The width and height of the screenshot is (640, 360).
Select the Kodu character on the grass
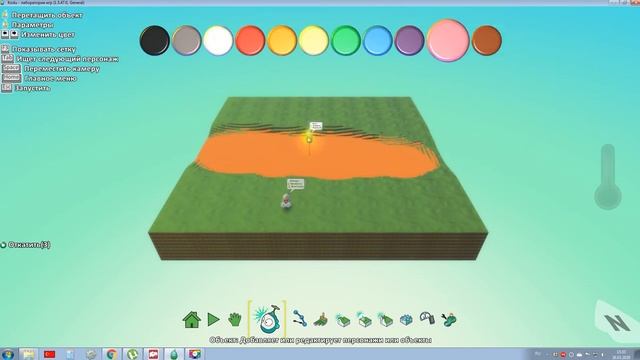286,201
